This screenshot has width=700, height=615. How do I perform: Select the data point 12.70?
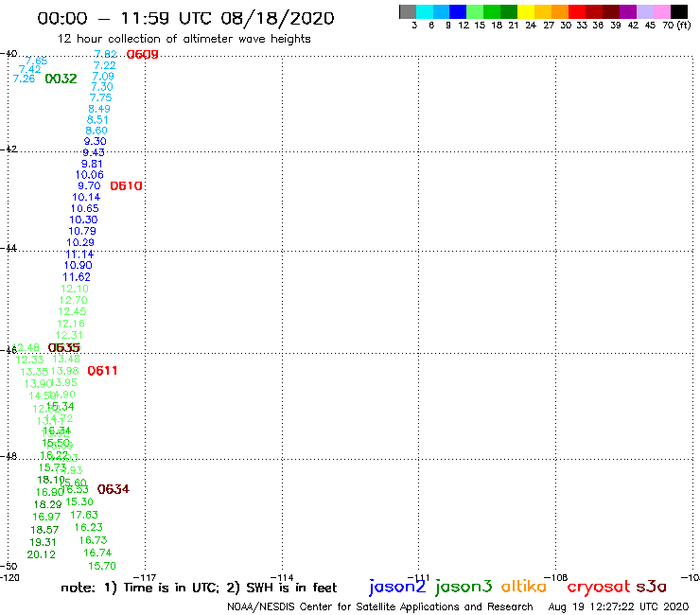pos(73,300)
